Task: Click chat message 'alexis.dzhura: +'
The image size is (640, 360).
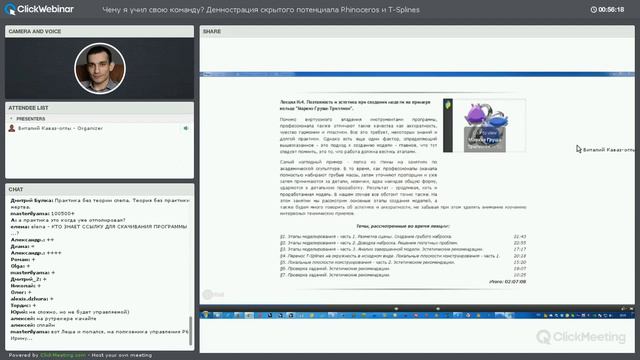Action: pos(32,299)
